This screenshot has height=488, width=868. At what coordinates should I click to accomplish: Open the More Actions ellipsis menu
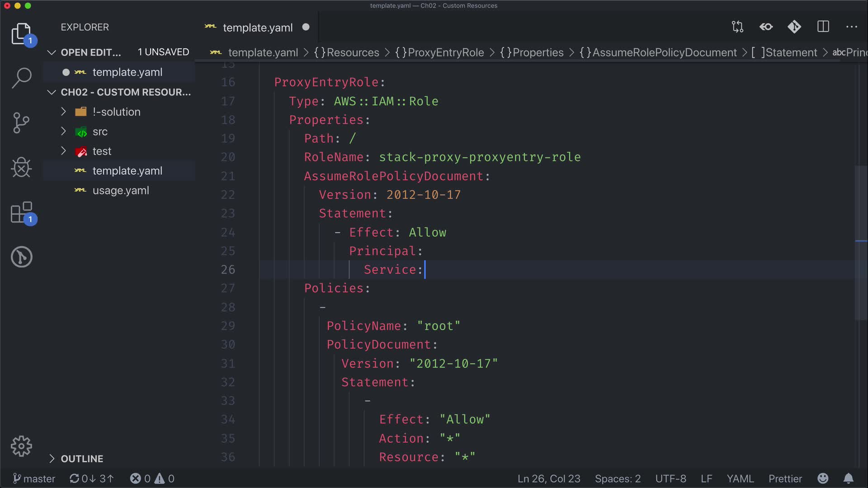coord(851,27)
